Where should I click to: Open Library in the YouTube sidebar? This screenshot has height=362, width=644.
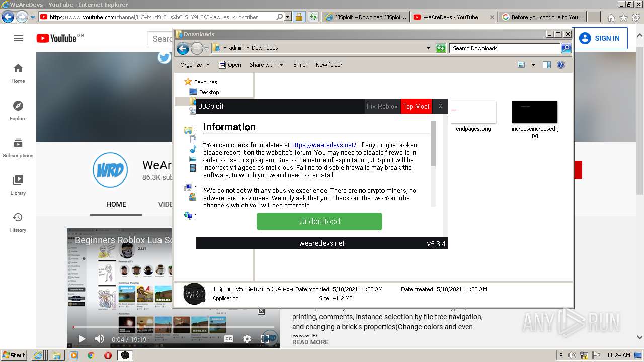(18, 185)
